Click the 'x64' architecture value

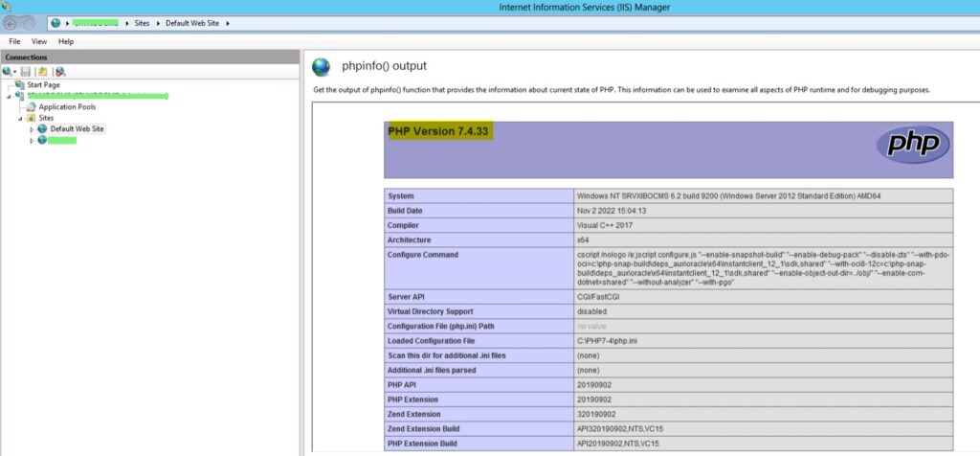tap(583, 240)
